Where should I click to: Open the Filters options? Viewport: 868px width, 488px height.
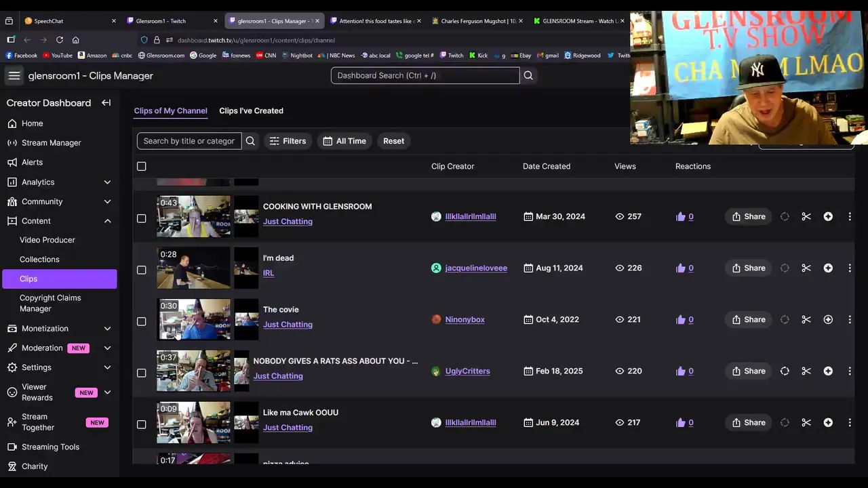click(288, 141)
